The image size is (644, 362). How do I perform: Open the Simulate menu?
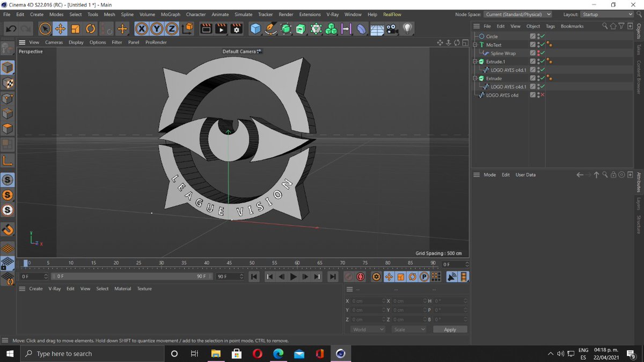tap(243, 14)
